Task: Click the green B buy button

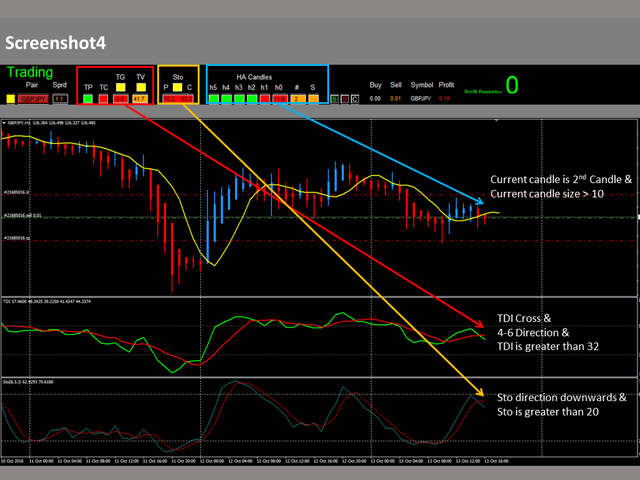Action: pos(335,99)
